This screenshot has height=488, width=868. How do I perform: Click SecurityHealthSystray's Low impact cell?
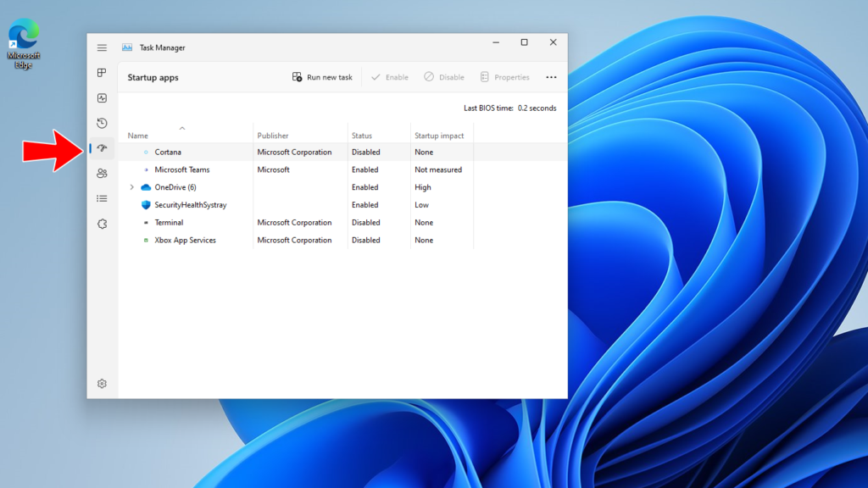422,205
